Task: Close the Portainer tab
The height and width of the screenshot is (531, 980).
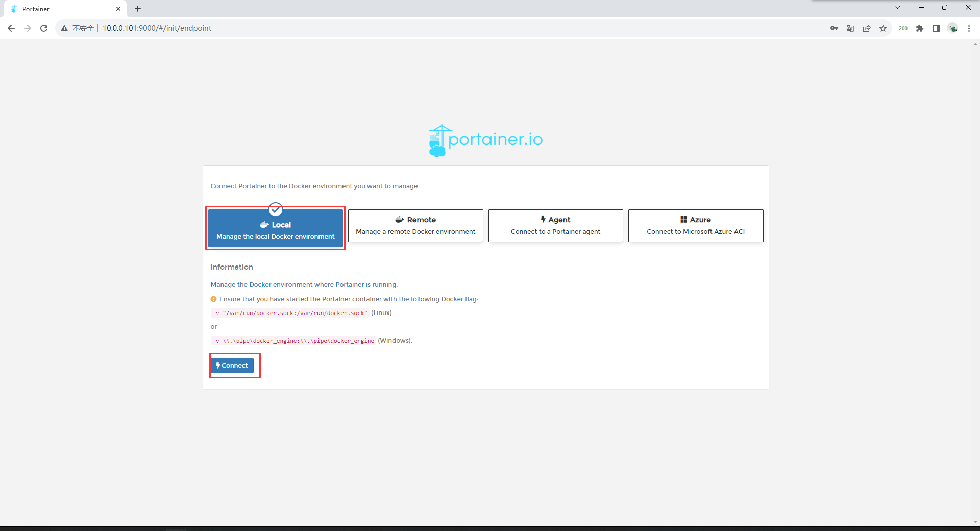Action: [x=118, y=9]
